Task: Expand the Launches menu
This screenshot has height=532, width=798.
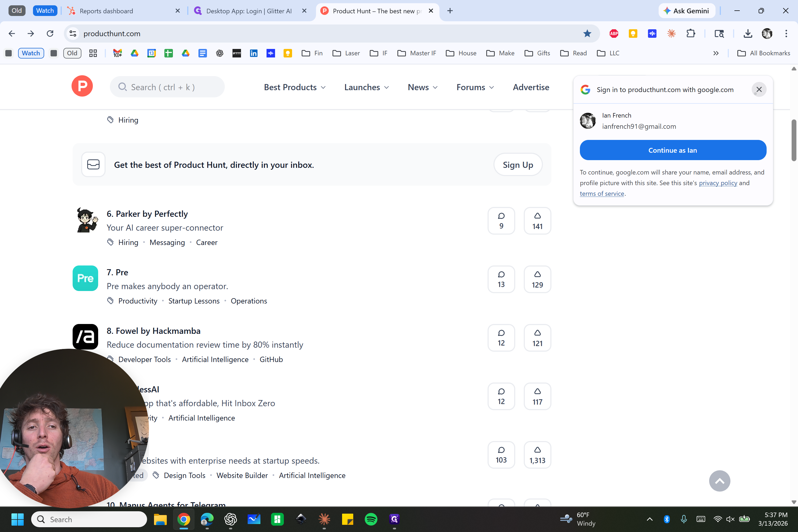Action: point(367,87)
